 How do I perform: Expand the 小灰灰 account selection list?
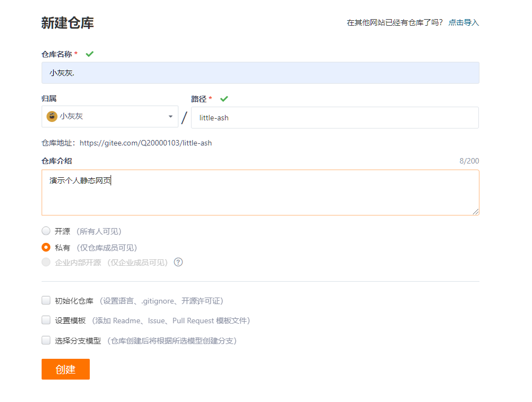pyautogui.click(x=109, y=116)
